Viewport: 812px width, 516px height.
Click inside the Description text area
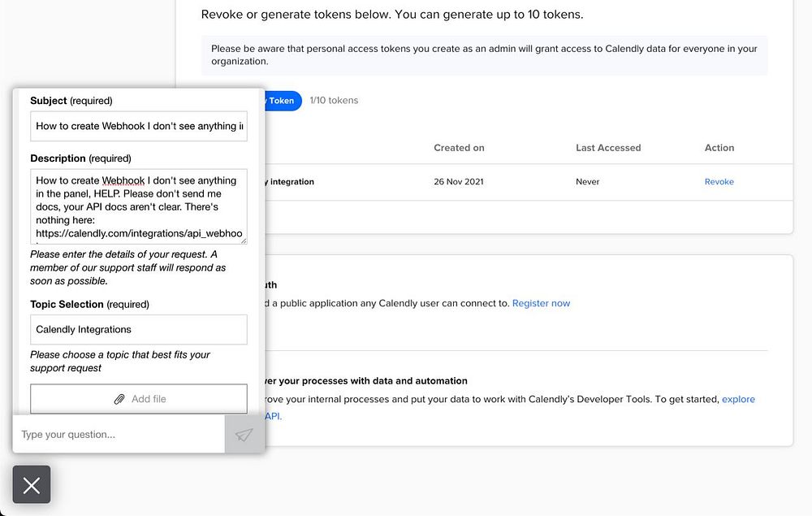tap(139, 207)
